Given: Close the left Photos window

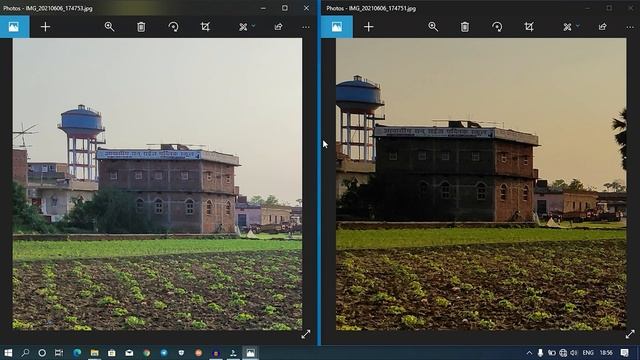Looking at the screenshot, I should click(306, 8).
